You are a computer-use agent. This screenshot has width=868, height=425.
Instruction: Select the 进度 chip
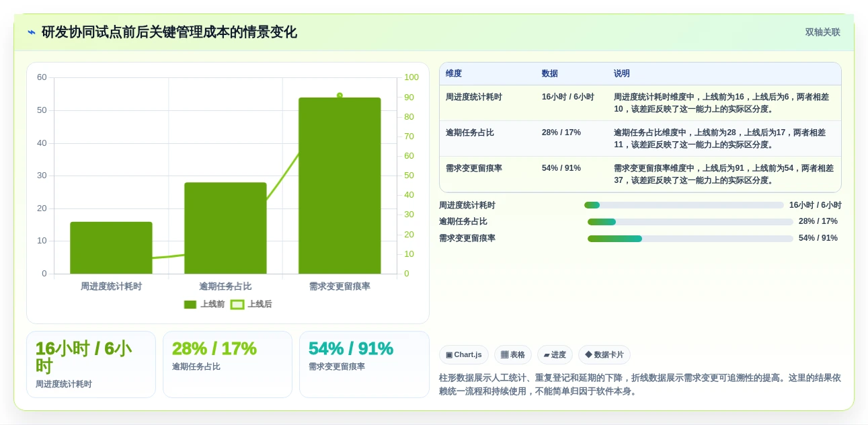(555, 355)
